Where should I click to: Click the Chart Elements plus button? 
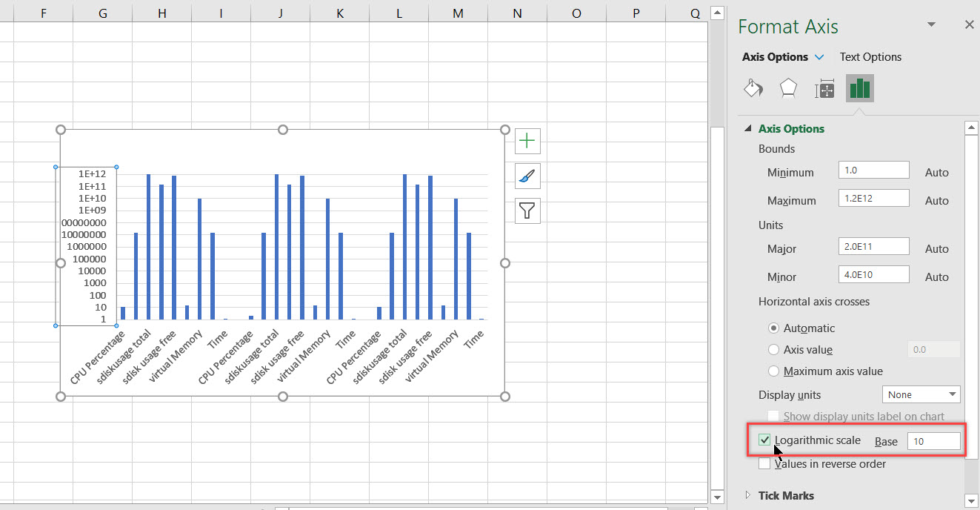click(x=527, y=140)
